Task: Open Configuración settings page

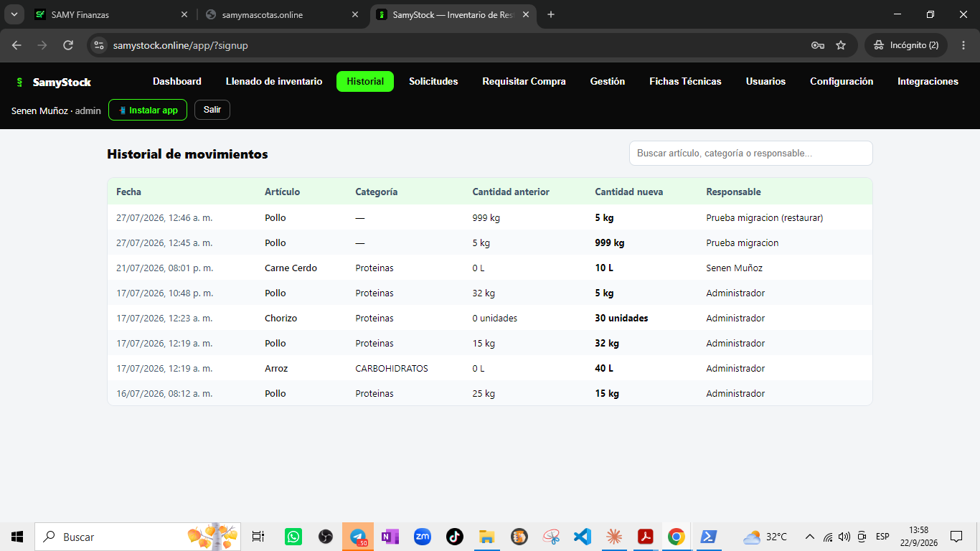Action: [842, 82]
